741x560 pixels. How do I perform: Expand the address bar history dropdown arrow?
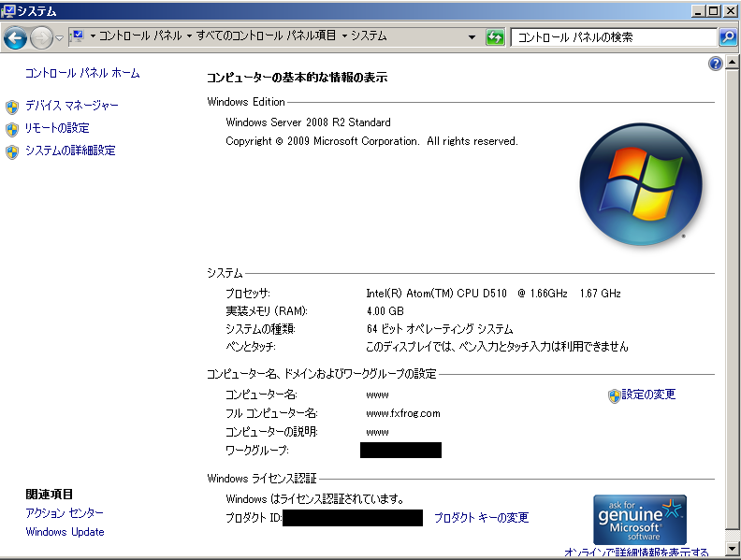[x=472, y=37]
